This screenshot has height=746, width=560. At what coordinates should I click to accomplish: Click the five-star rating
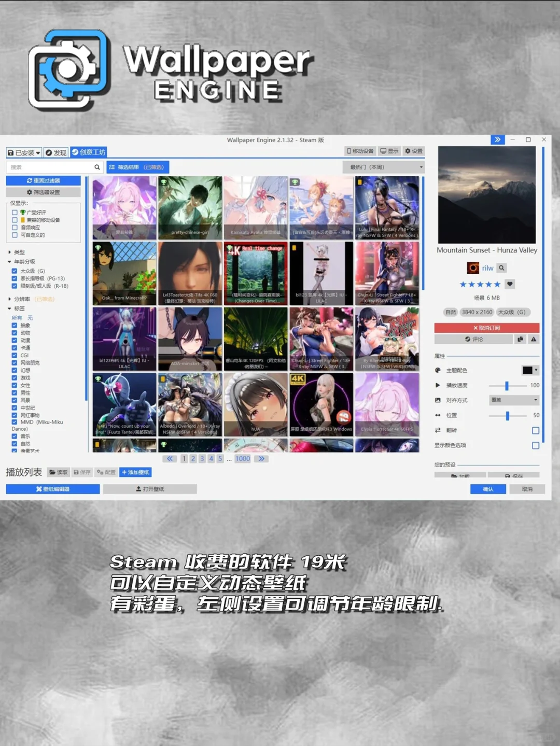(x=480, y=284)
